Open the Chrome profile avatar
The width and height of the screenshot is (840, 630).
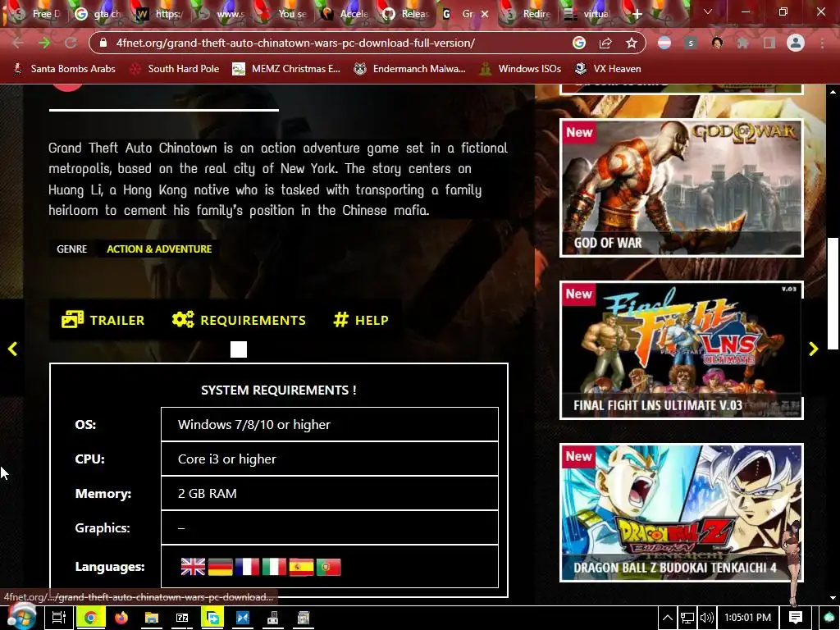pyautogui.click(x=796, y=43)
